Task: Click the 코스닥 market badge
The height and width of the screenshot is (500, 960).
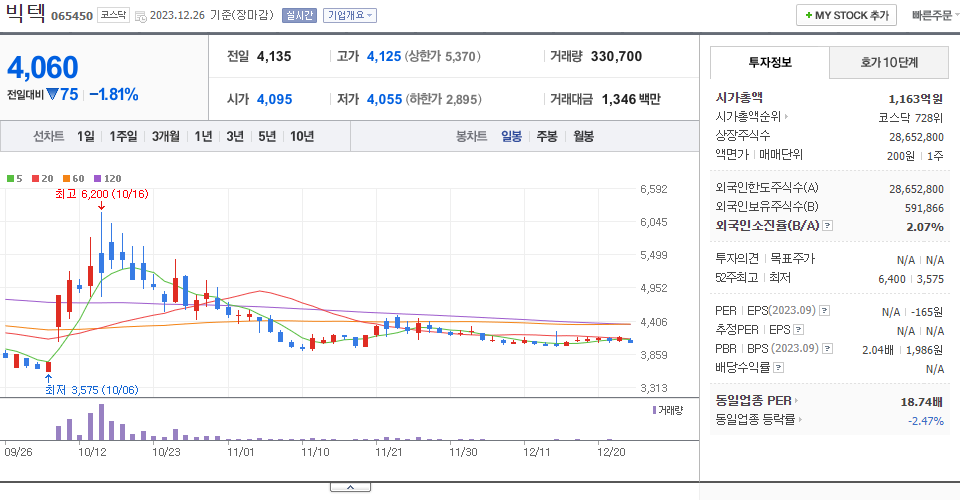Action: (x=113, y=15)
